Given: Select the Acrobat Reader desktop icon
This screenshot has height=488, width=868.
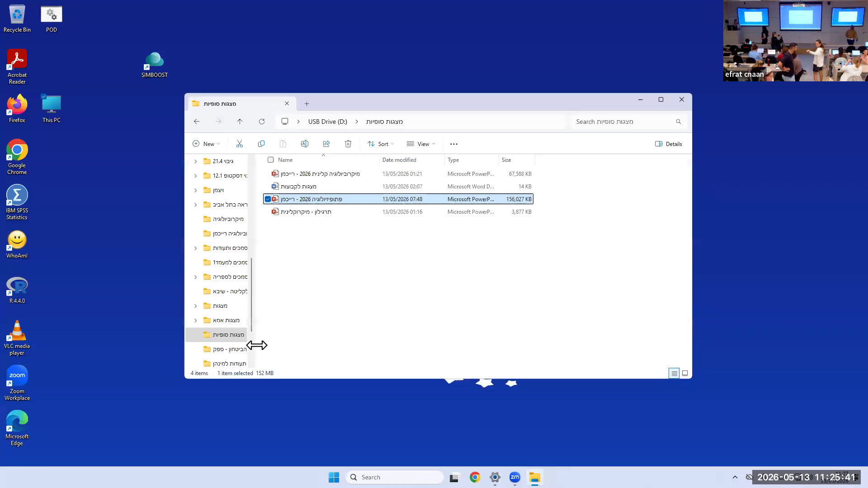Looking at the screenshot, I should (x=17, y=67).
